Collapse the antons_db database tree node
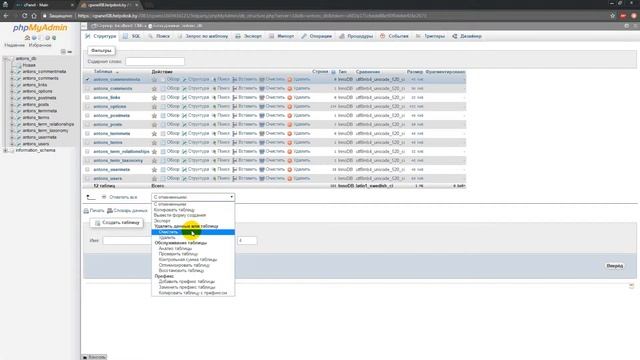The width and height of the screenshot is (640, 360). [5, 59]
